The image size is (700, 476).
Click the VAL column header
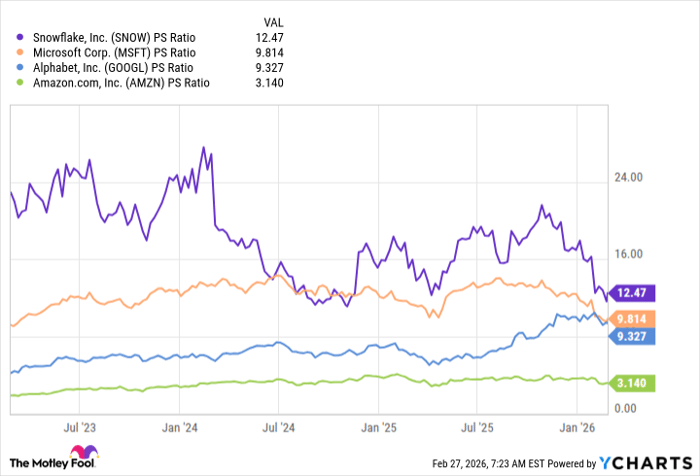click(x=273, y=21)
